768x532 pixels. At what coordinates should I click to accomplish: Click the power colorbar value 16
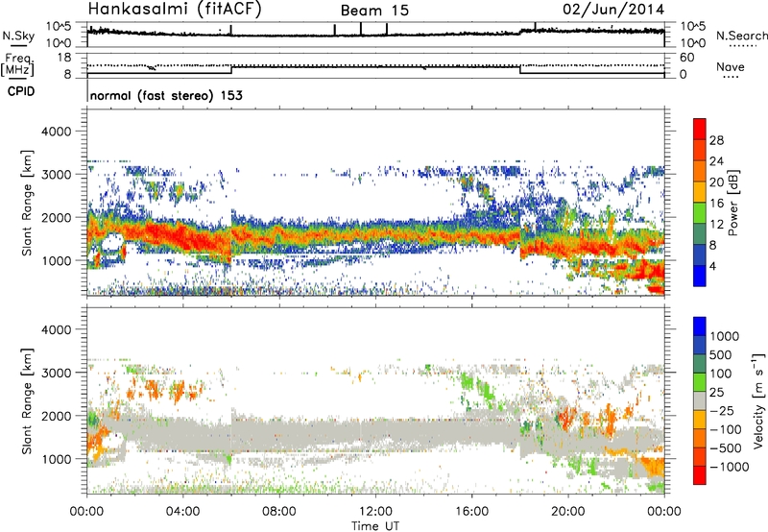pyautogui.click(x=716, y=204)
